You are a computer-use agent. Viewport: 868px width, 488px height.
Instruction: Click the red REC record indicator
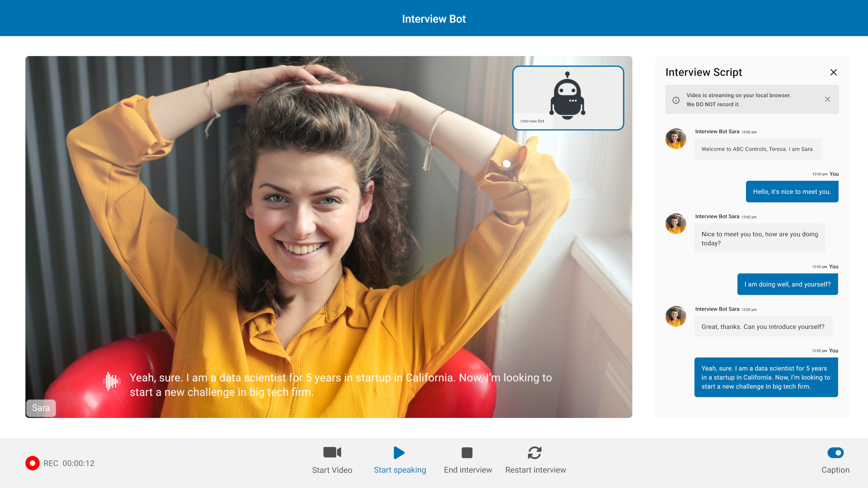(x=32, y=463)
